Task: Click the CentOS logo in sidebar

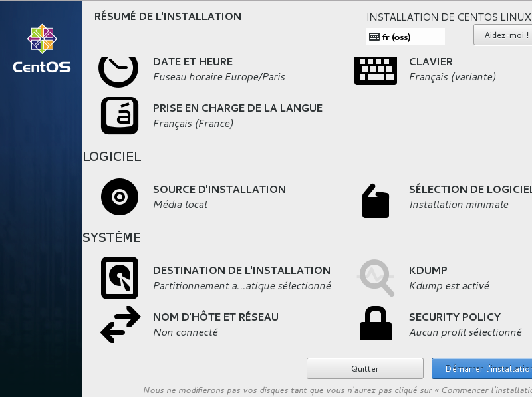Action: pos(41,49)
